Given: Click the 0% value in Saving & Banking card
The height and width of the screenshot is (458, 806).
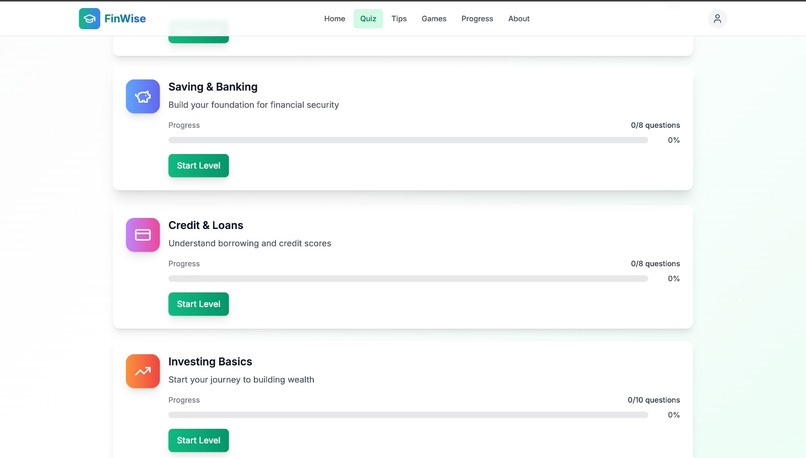Looking at the screenshot, I should [674, 140].
